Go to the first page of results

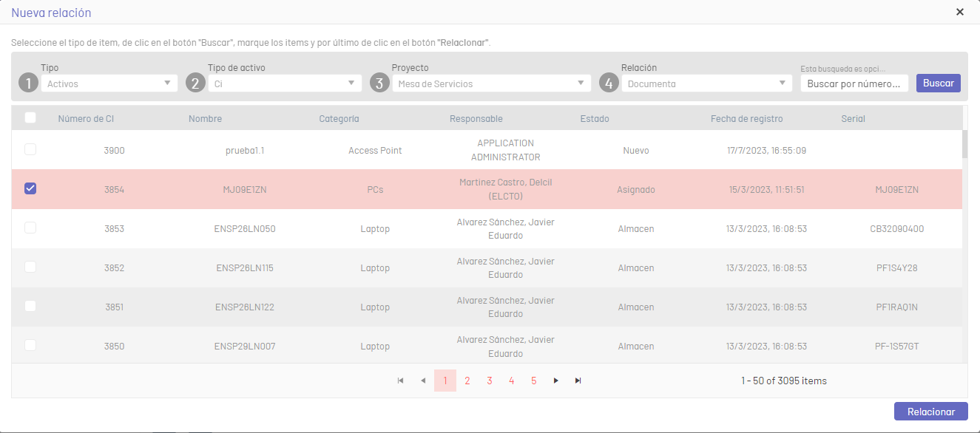tap(401, 381)
